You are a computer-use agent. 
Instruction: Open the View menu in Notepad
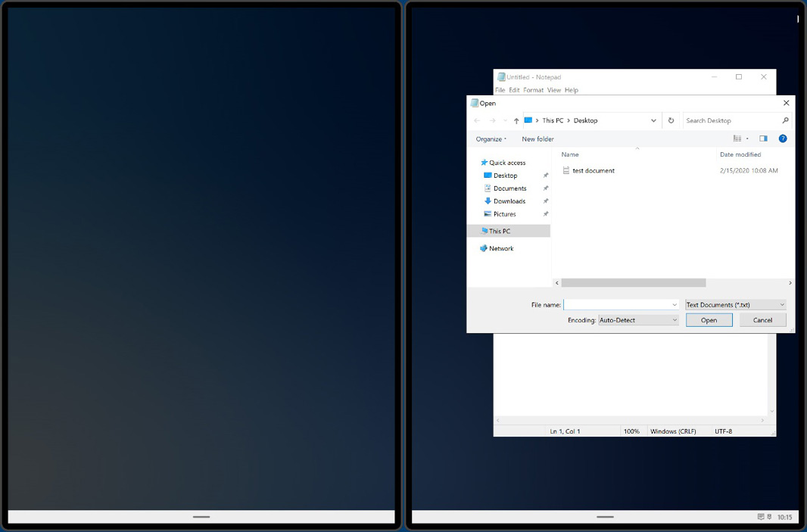click(554, 90)
